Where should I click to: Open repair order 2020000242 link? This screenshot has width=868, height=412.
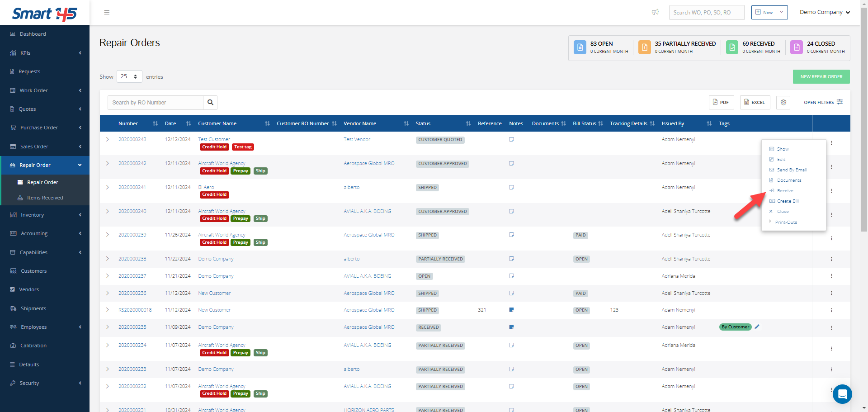pos(132,163)
